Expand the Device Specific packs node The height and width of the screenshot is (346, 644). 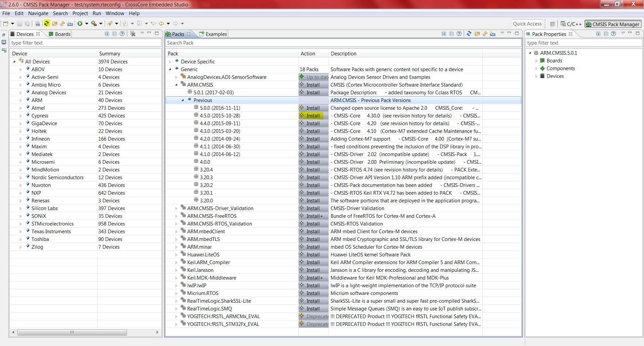pyautogui.click(x=170, y=62)
